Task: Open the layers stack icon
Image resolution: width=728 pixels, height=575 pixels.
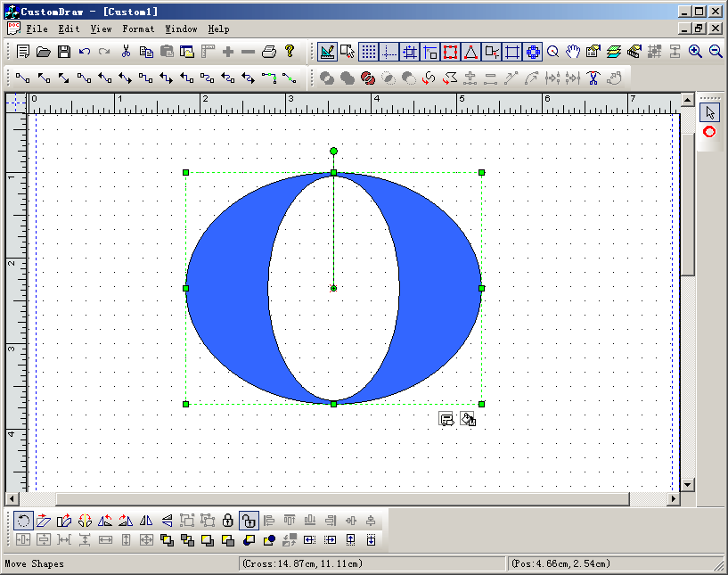Action: click(x=614, y=52)
